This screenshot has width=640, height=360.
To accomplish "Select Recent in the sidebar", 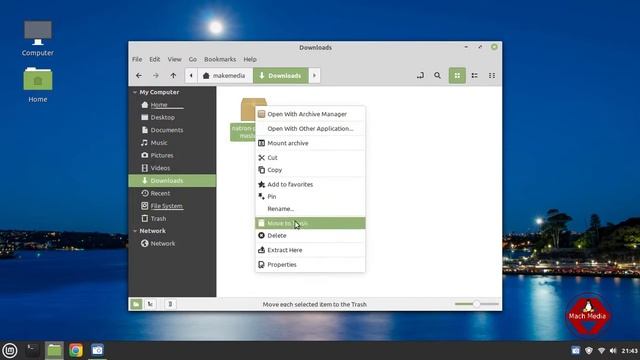I will (172, 193).
